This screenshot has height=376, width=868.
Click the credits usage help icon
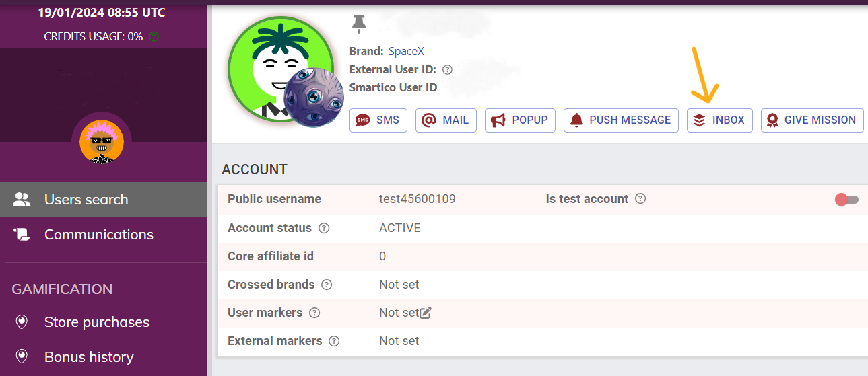point(154,36)
